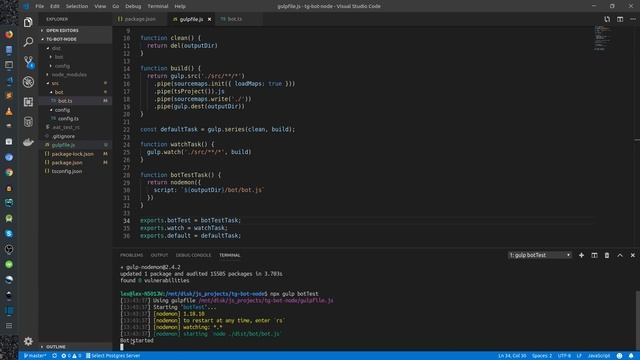Open Skype from the Ubuntu dock
This screenshot has width=640, height=360.
[9, 233]
